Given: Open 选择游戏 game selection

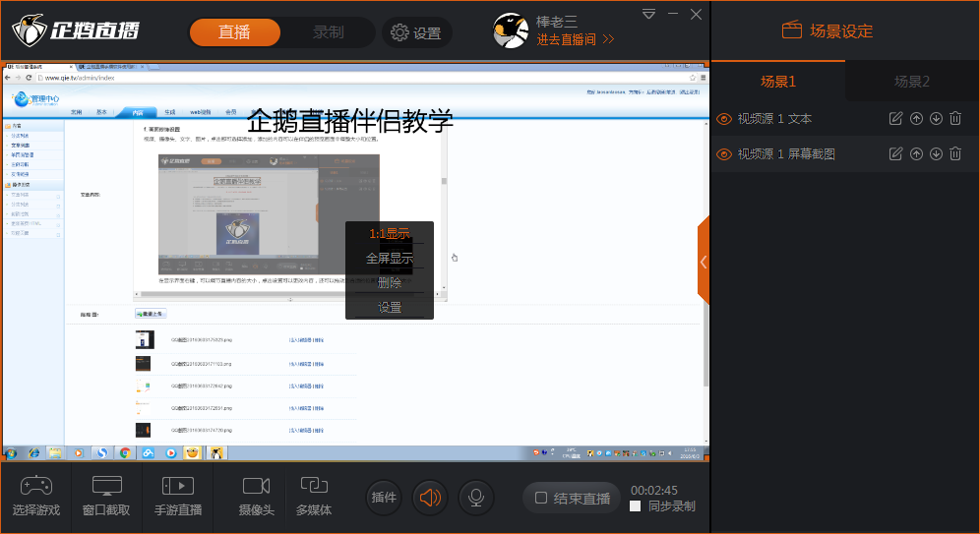Looking at the screenshot, I should (36, 498).
